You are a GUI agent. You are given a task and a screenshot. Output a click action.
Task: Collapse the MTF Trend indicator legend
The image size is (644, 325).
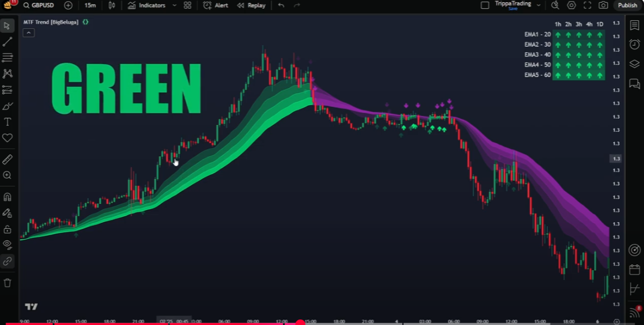click(29, 33)
